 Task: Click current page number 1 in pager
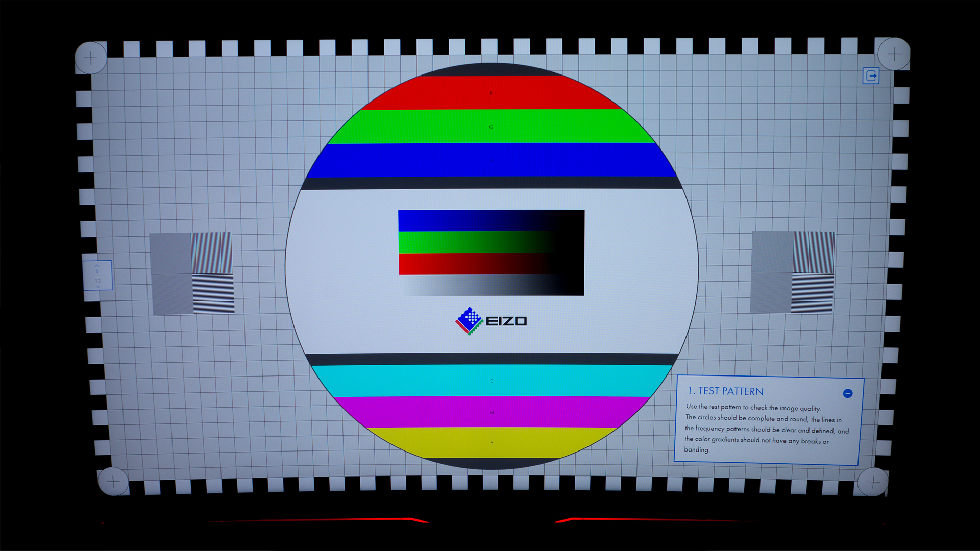(x=97, y=271)
